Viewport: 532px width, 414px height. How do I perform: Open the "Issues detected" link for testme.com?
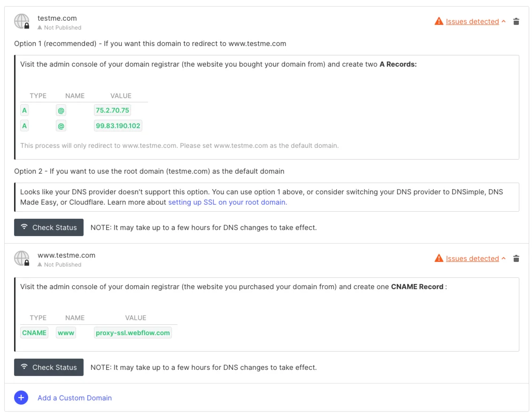pyautogui.click(x=472, y=21)
